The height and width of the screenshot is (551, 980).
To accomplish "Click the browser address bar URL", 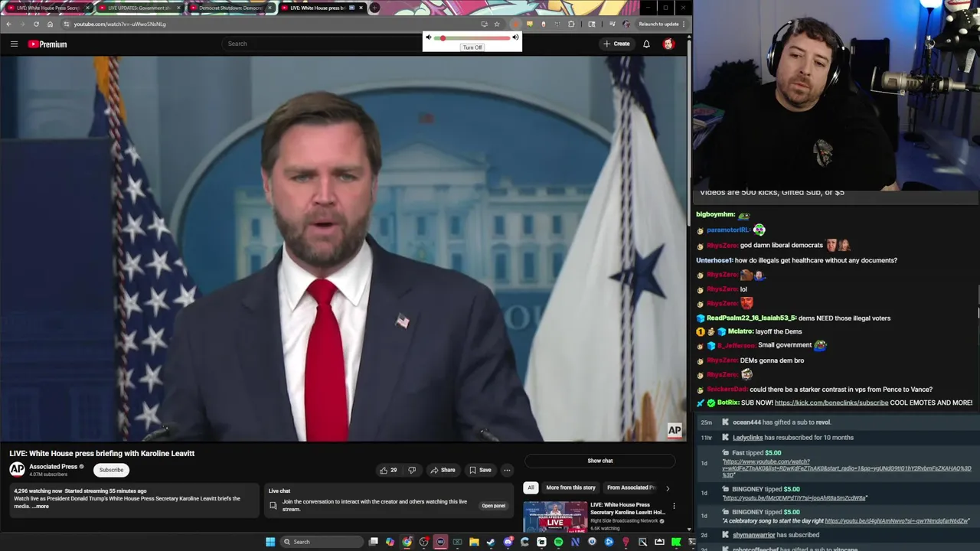I will click(119, 24).
